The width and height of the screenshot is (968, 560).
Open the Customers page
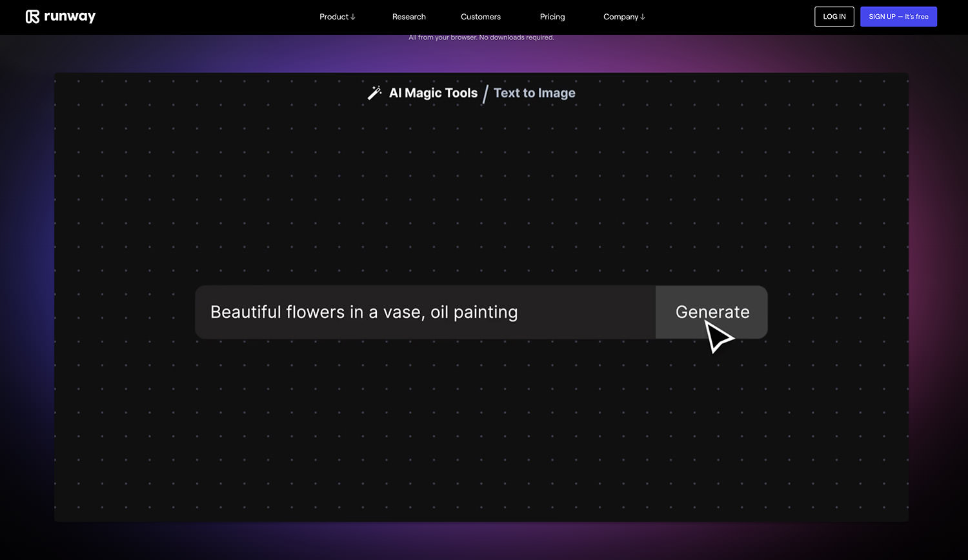pyautogui.click(x=481, y=17)
